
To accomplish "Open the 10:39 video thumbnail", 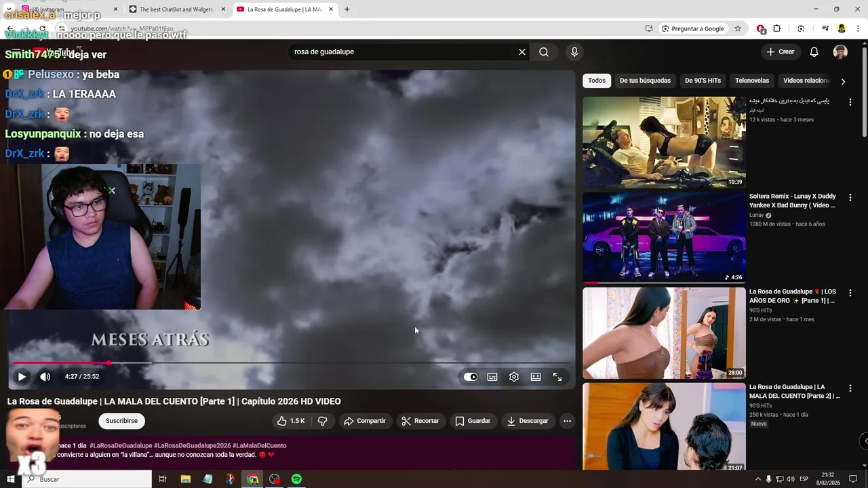I will click(x=664, y=142).
